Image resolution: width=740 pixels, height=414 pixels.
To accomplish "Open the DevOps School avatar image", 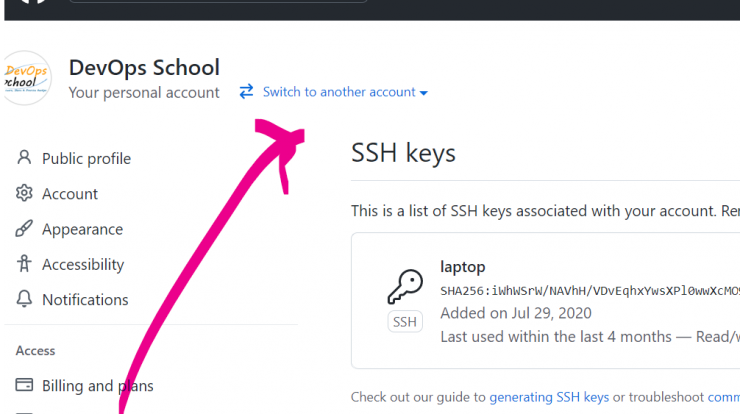I will coord(26,78).
